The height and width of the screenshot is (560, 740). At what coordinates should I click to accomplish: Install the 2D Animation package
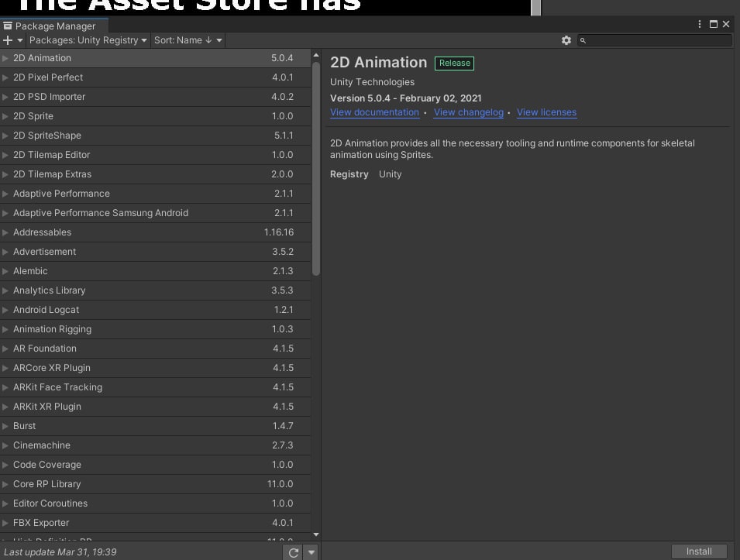point(699,551)
